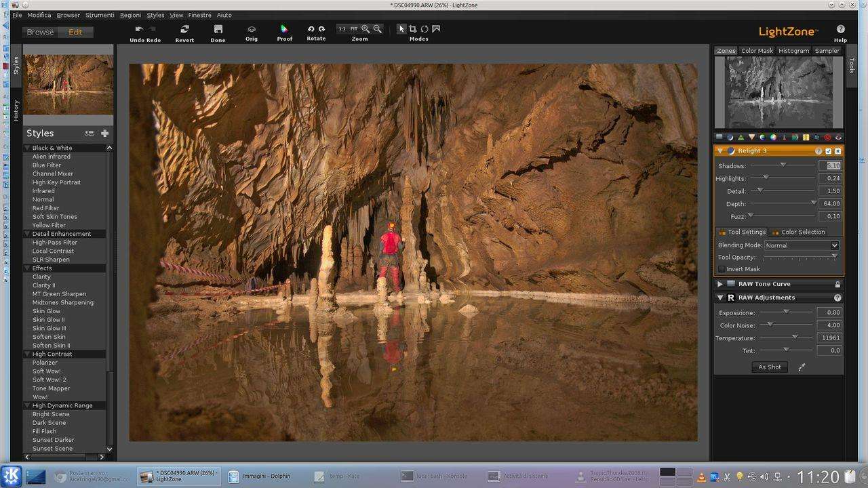This screenshot has width=868, height=488.
Task: Open the Proof color preview
Action: click(x=285, y=29)
